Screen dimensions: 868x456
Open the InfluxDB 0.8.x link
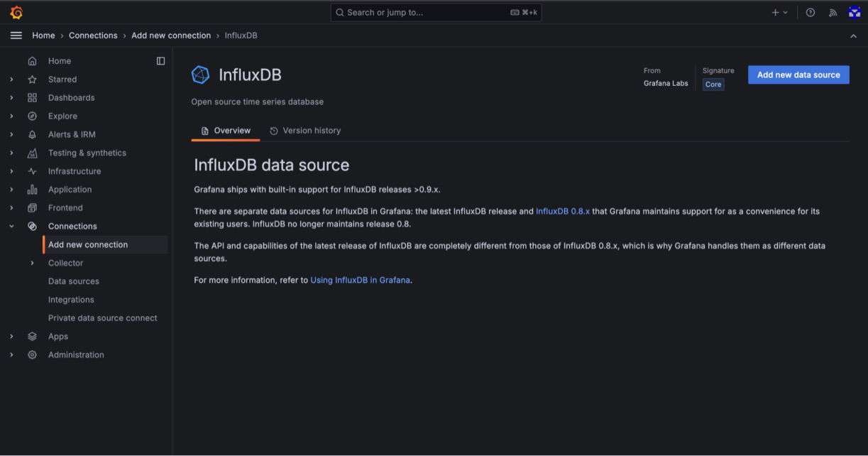[x=563, y=212]
